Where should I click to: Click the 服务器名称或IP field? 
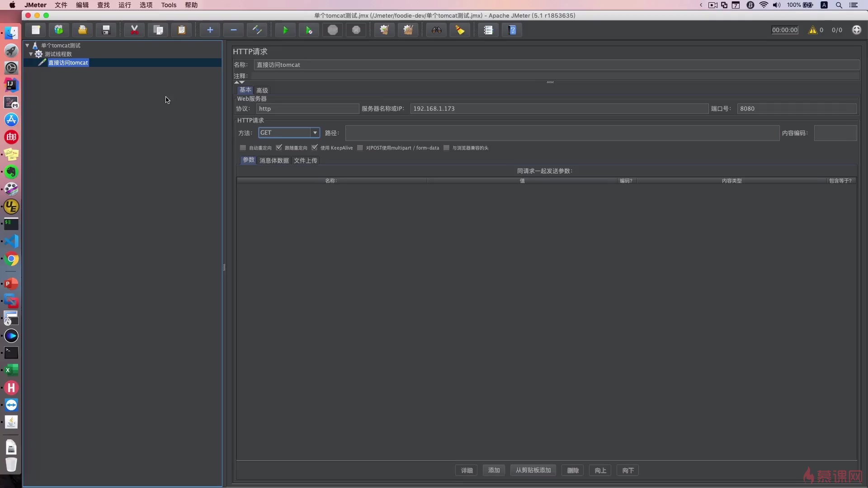point(559,108)
